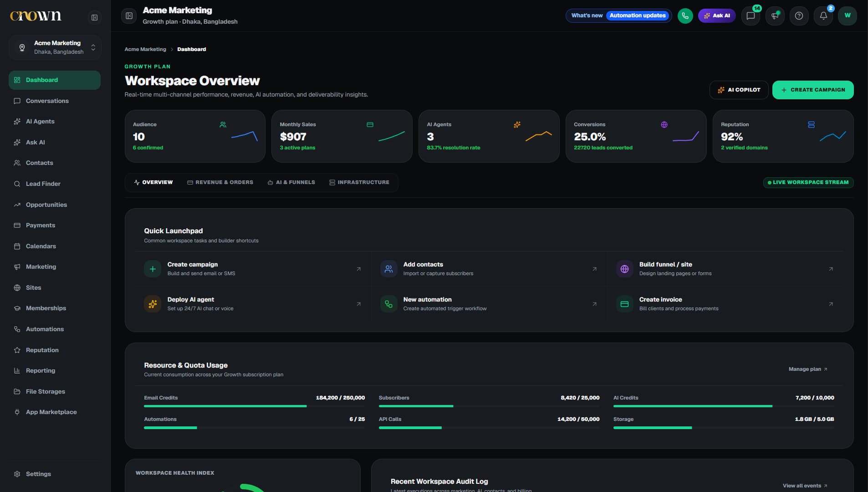Open arrow icon on Deploy AI agent row
The width and height of the screenshot is (868, 492).
click(x=358, y=304)
